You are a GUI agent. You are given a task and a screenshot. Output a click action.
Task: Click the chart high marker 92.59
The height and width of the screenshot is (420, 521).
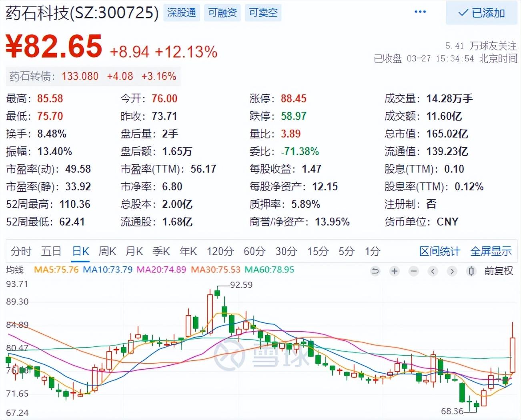[x=241, y=285]
